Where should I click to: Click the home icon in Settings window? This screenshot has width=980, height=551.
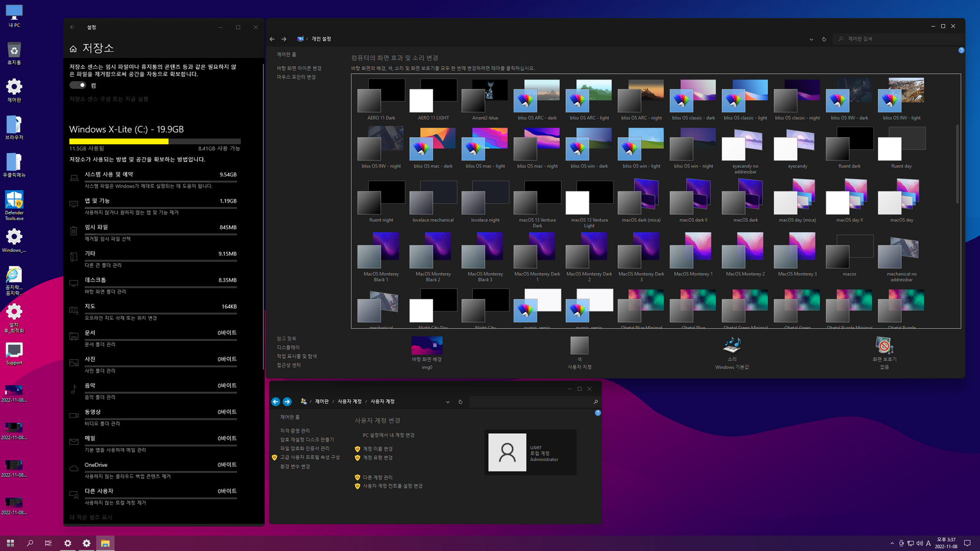[73, 49]
